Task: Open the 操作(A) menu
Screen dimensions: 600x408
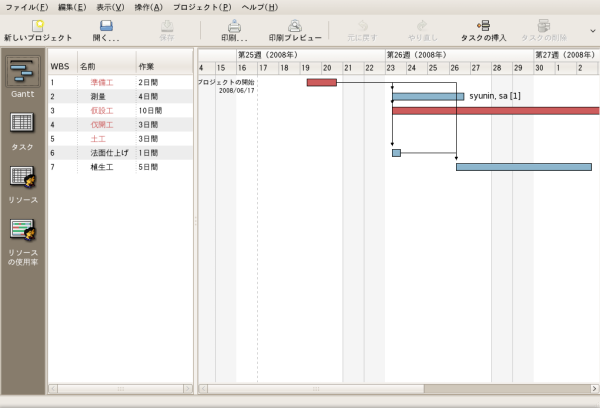Action: pyautogui.click(x=148, y=7)
